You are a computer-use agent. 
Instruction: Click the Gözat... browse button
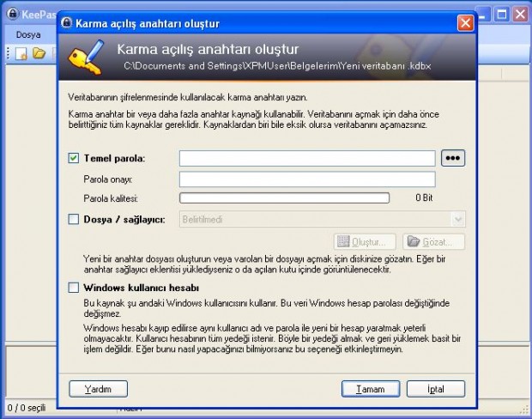pos(434,242)
